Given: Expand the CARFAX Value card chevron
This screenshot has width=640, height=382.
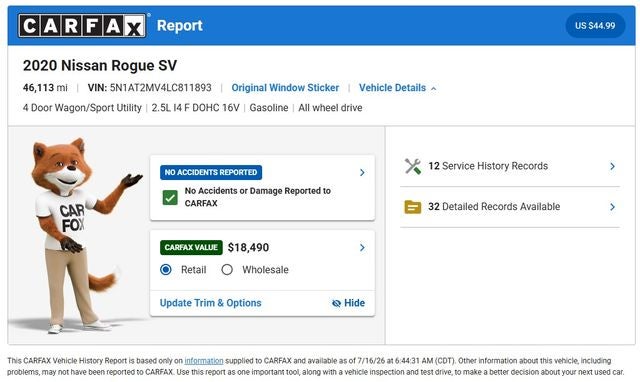Looking at the screenshot, I should [x=362, y=247].
